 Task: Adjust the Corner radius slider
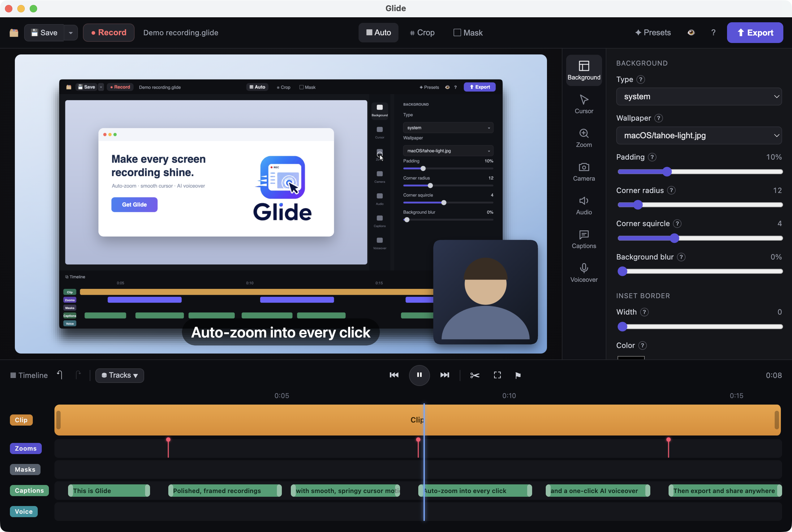pos(700,205)
